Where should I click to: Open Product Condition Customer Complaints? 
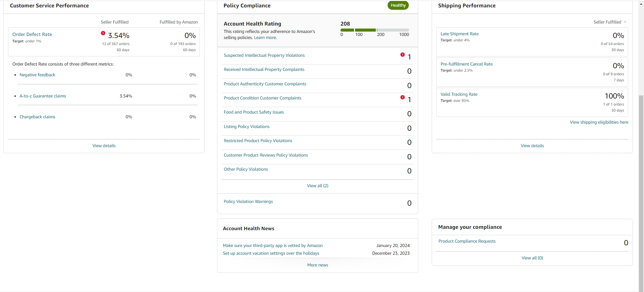tap(262, 98)
